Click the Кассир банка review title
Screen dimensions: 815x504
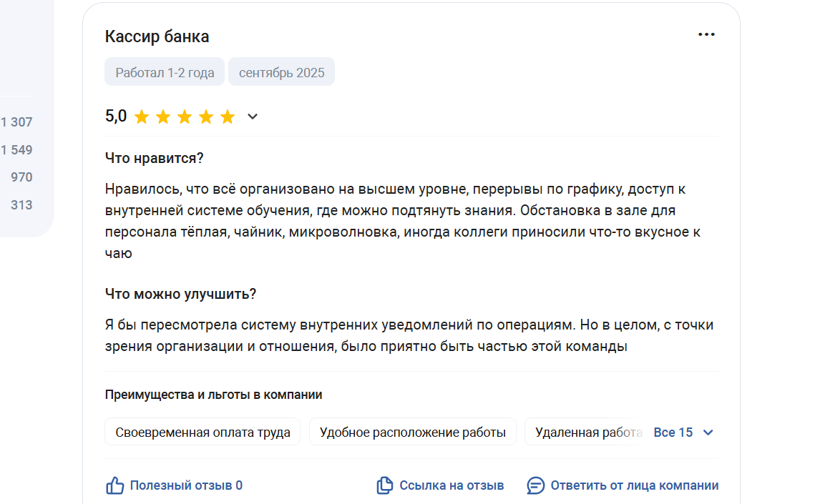157,36
